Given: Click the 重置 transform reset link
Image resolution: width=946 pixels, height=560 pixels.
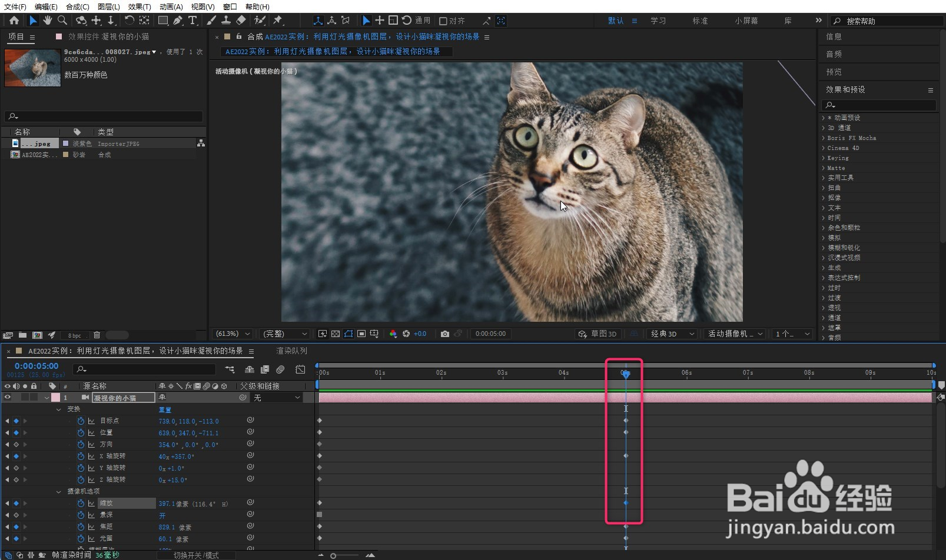Looking at the screenshot, I should [165, 409].
